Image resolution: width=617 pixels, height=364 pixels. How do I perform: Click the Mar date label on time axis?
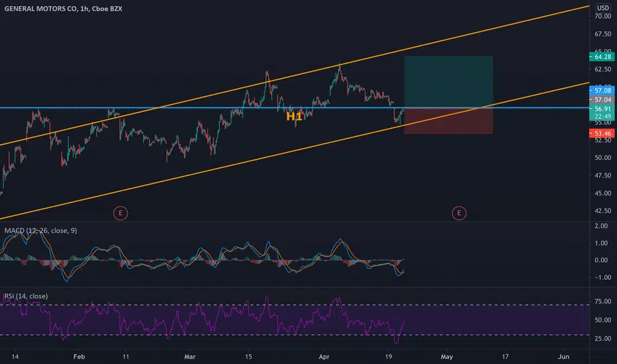(190, 357)
